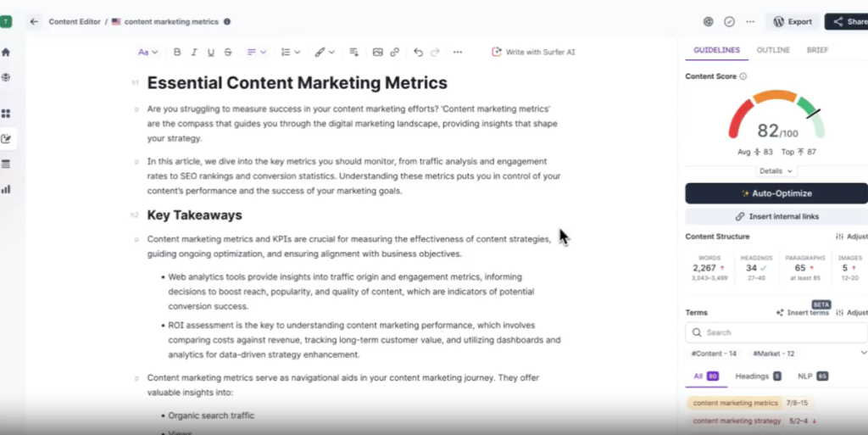Toggle strikethrough formatting
This screenshot has height=435, width=868.
[227, 52]
